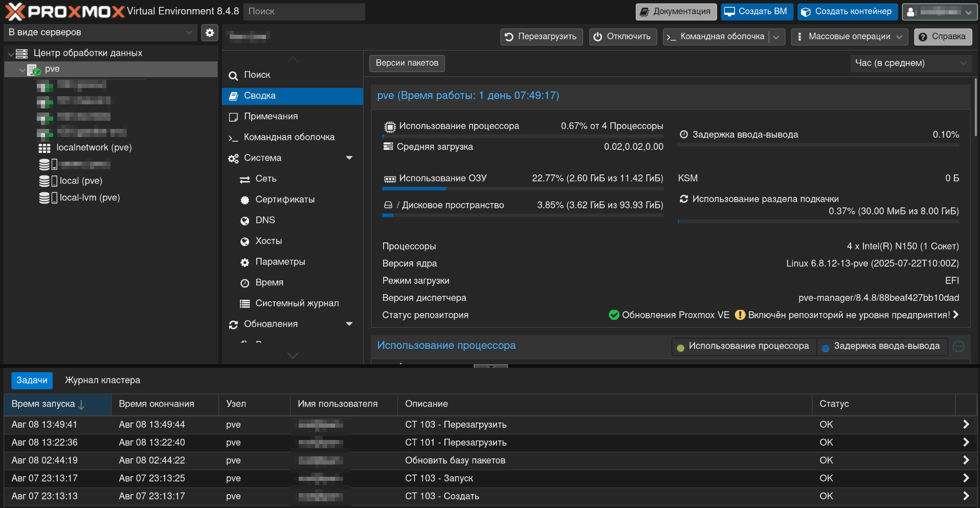Collapse the Обновления menu group arrow
The image size is (980, 508).
[x=349, y=324]
